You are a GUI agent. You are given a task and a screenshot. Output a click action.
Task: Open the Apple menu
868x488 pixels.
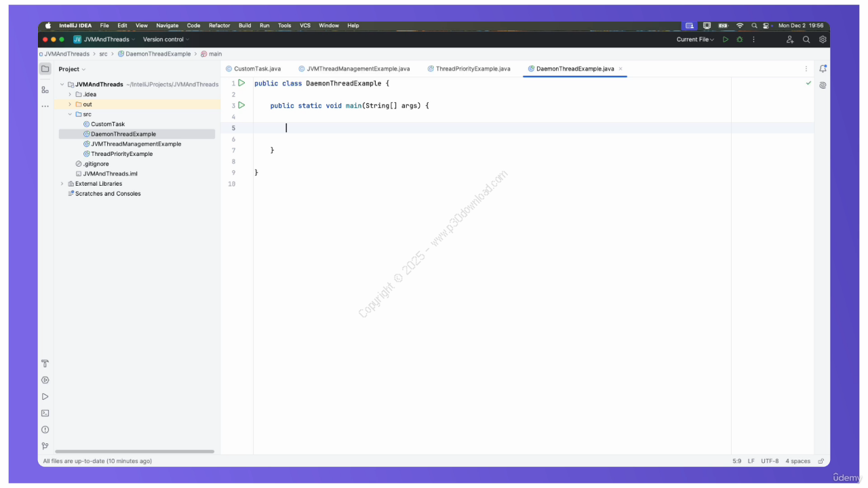pyautogui.click(x=48, y=26)
